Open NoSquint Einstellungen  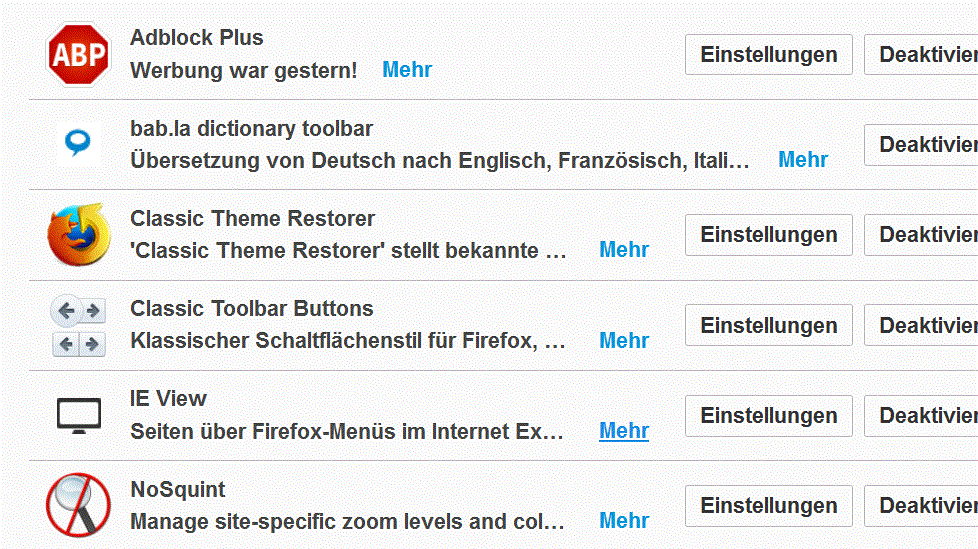click(768, 506)
